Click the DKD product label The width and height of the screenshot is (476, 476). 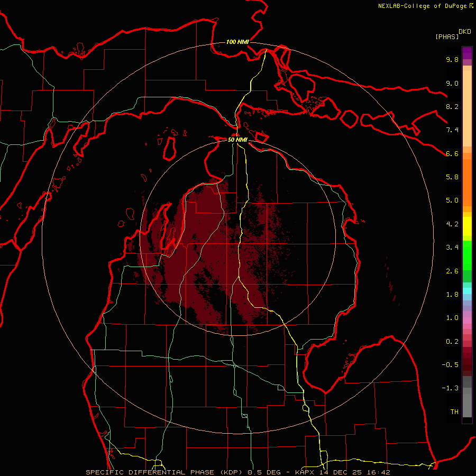pyautogui.click(x=465, y=32)
